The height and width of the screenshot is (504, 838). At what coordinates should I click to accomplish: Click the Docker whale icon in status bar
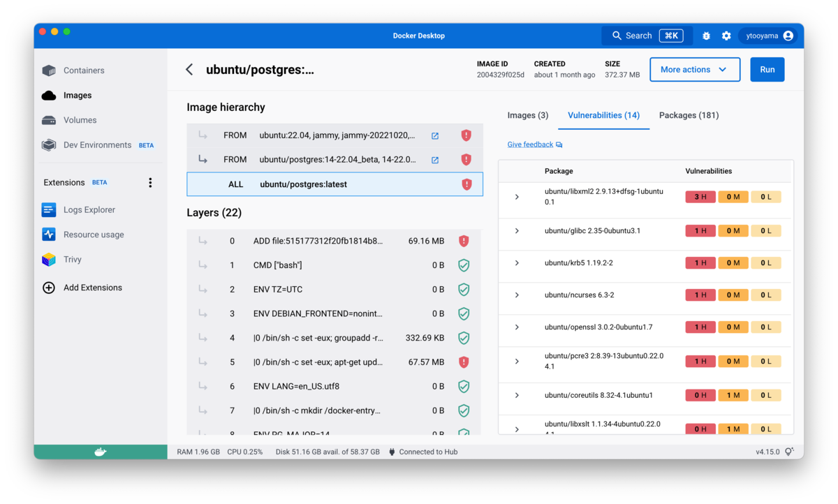pyautogui.click(x=101, y=452)
